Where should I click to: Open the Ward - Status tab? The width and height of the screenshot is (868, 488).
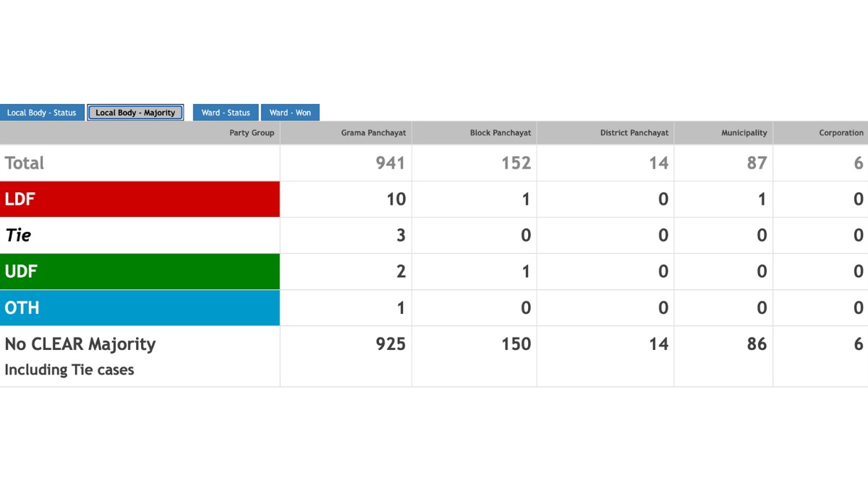click(x=226, y=113)
